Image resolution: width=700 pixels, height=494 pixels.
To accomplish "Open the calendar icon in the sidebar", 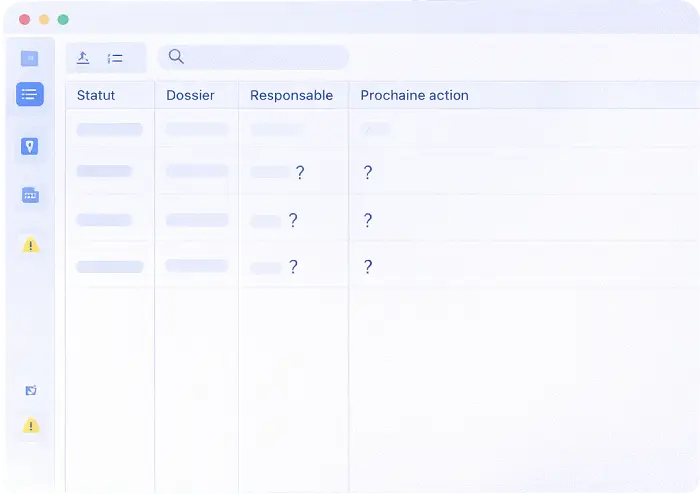I will coord(30,195).
